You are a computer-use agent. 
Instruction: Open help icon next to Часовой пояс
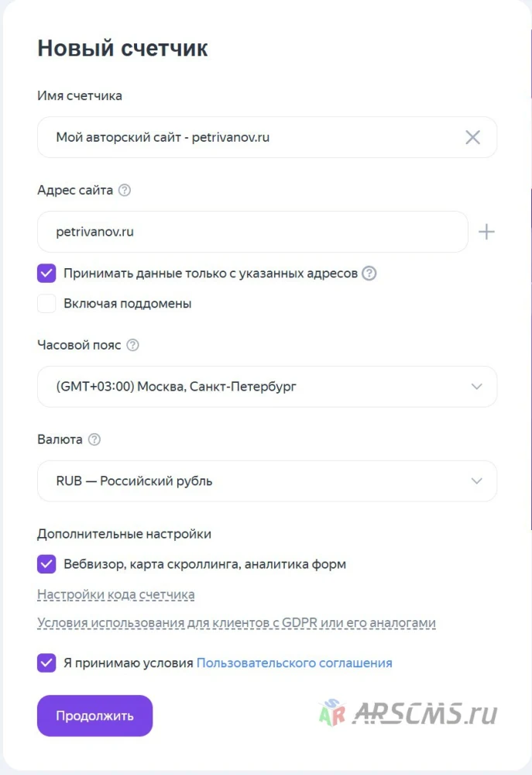(x=132, y=345)
